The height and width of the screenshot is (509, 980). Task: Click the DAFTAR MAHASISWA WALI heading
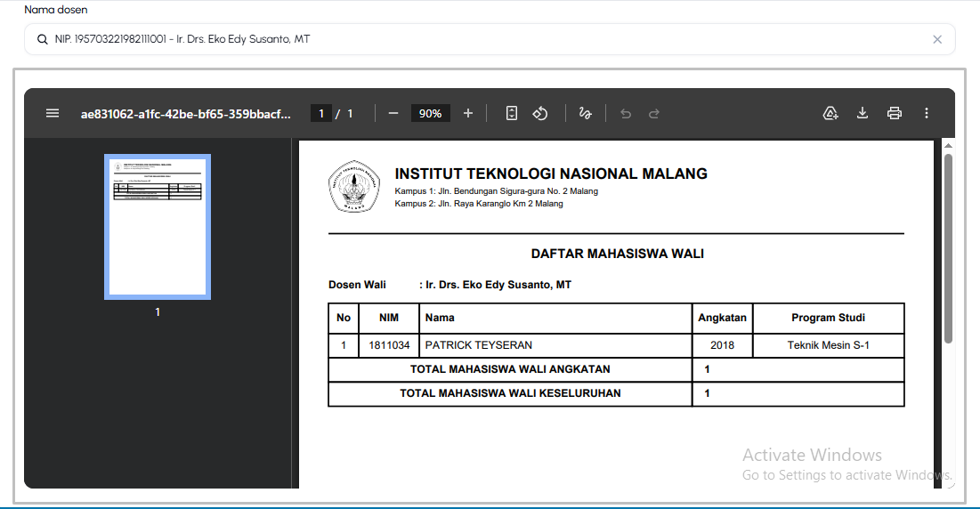point(618,254)
